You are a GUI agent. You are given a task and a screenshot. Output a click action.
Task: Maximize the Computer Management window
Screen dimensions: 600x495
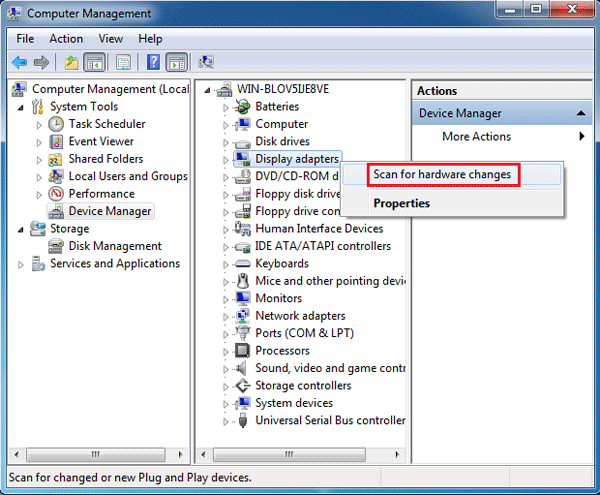point(536,9)
